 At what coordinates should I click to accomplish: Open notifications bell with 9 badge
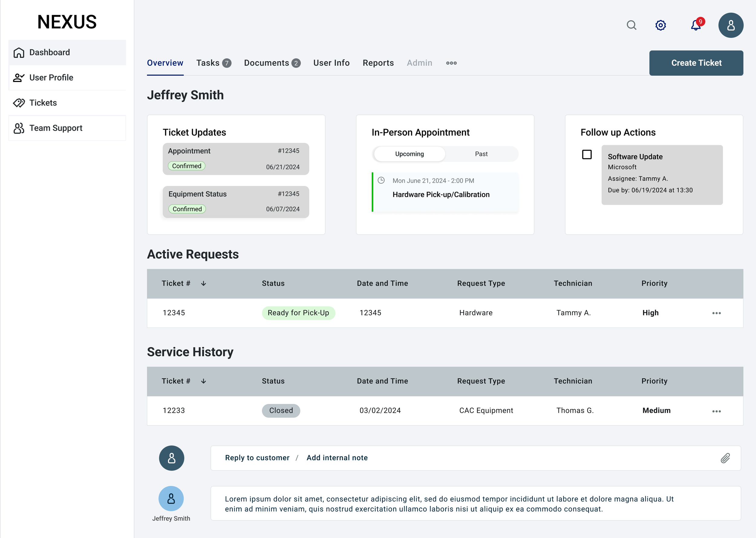click(696, 25)
